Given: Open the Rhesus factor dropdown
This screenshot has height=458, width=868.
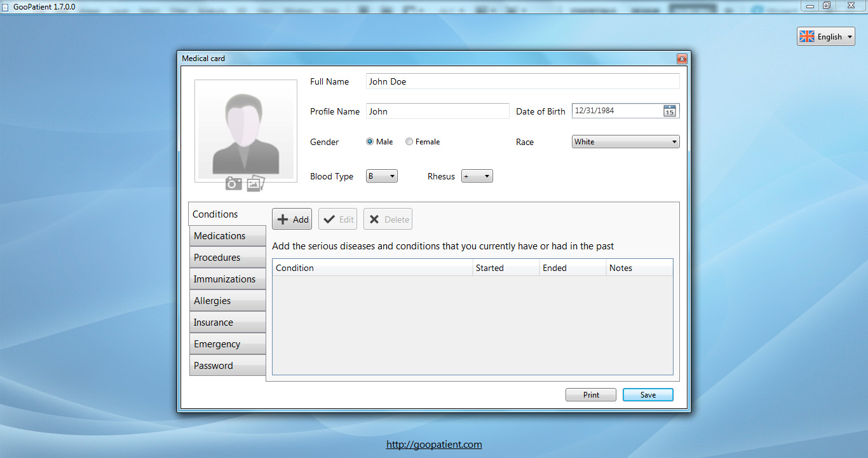Looking at the screenshot, I should click(477, 176).
